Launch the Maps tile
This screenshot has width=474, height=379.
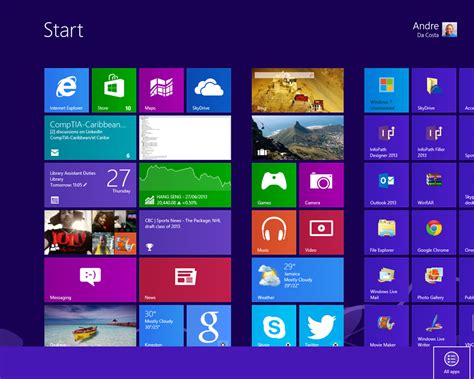click(x=161, y=90)
